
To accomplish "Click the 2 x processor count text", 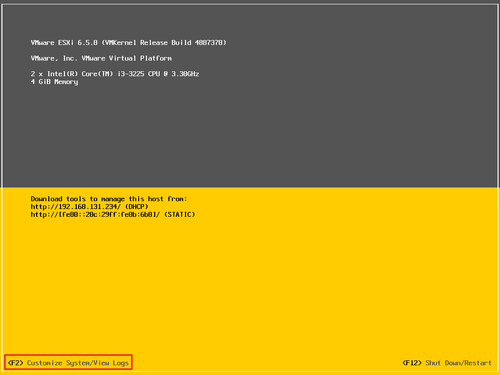I will click(37, 74).
